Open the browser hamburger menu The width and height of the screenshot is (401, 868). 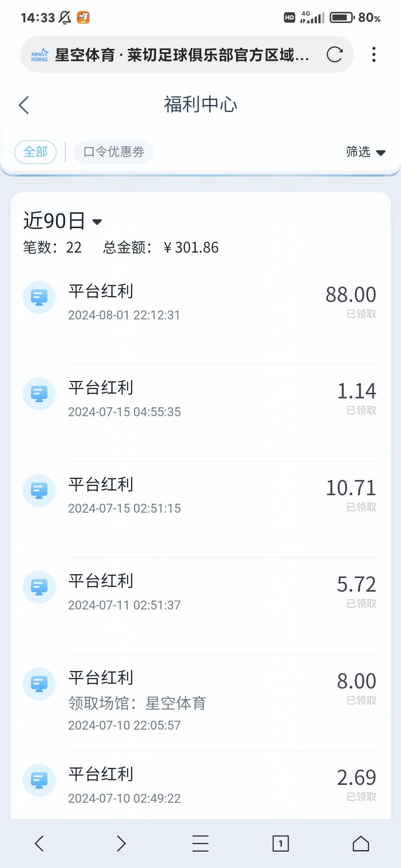[x=200, y=844]
